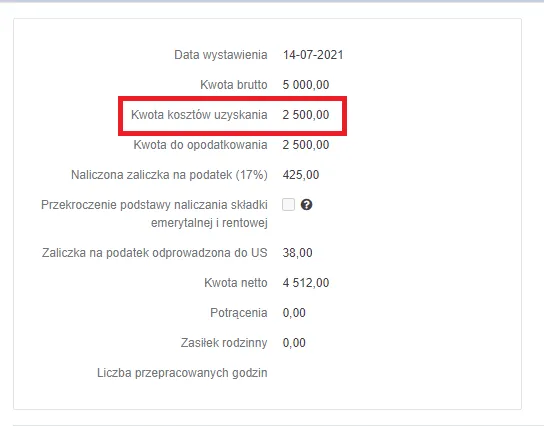Viewport: 544px width, 426px height.
Task: Click the Zasiłek rodzinny label
Action: [x=224, y=343]
